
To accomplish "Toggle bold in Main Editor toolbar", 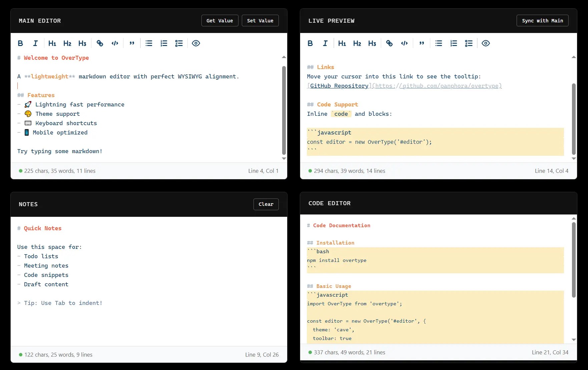I will click(x=20, y=43).
